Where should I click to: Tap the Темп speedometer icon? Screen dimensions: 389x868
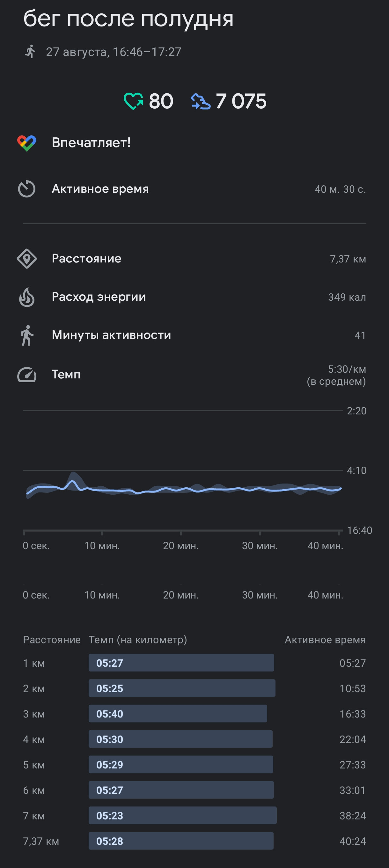pyautogui.click(x=27, y=375)
